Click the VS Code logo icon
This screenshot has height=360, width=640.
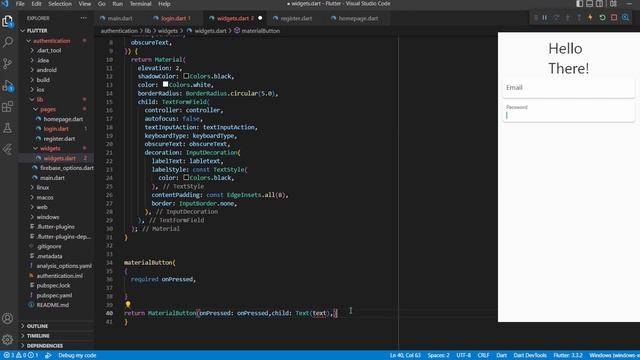click(x=5, y=4)
